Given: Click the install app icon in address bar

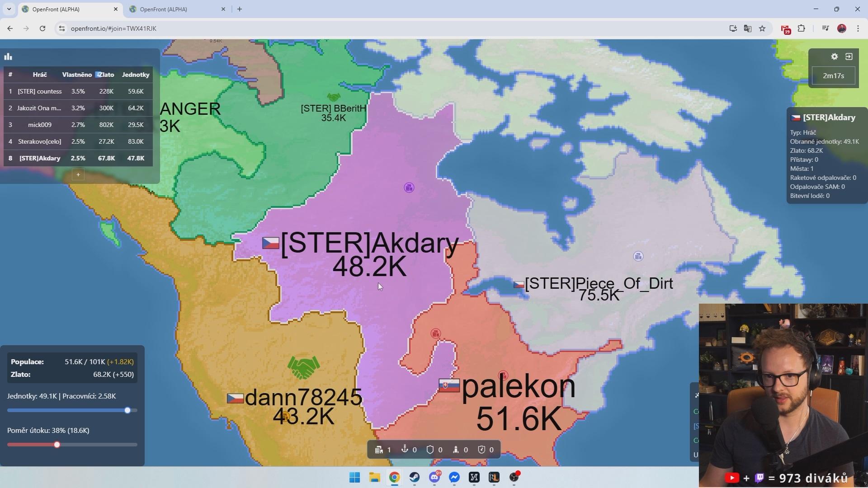Looking at the screenshot, I should [x=733, y=28].
